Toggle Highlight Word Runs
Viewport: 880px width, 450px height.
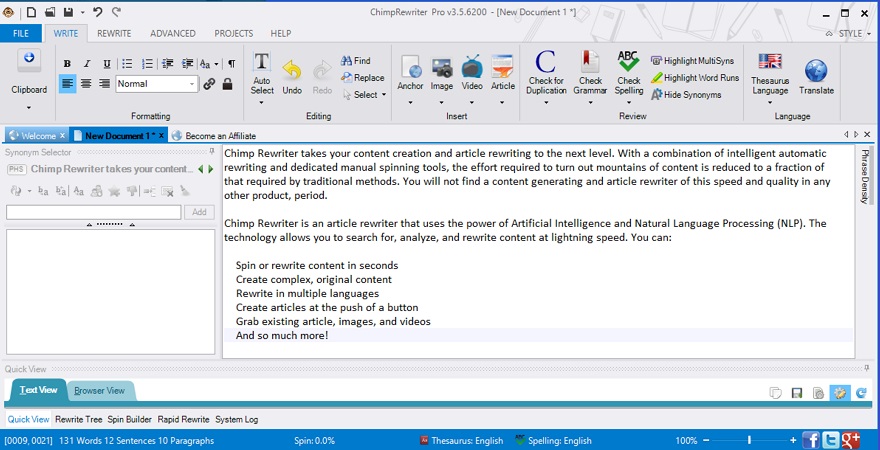[695, 78]
